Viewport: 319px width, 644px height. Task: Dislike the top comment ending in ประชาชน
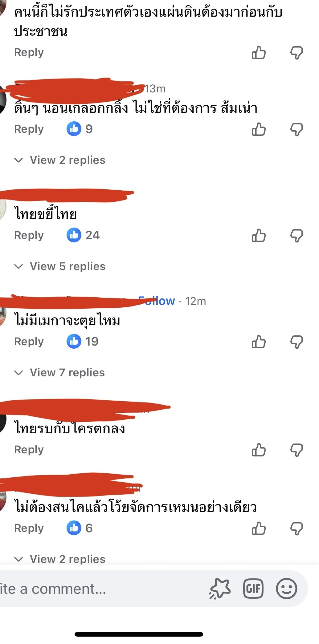click(297, 53)
